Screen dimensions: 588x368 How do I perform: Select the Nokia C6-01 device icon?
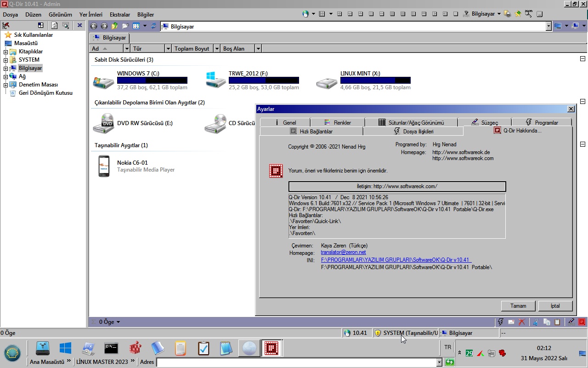pos(104,166)
